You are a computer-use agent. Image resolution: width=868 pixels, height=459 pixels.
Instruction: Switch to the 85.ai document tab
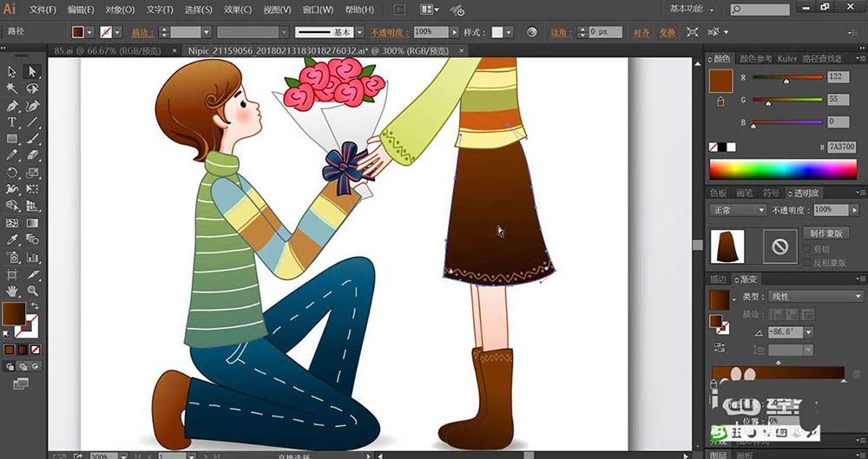(x=108, y=51)
